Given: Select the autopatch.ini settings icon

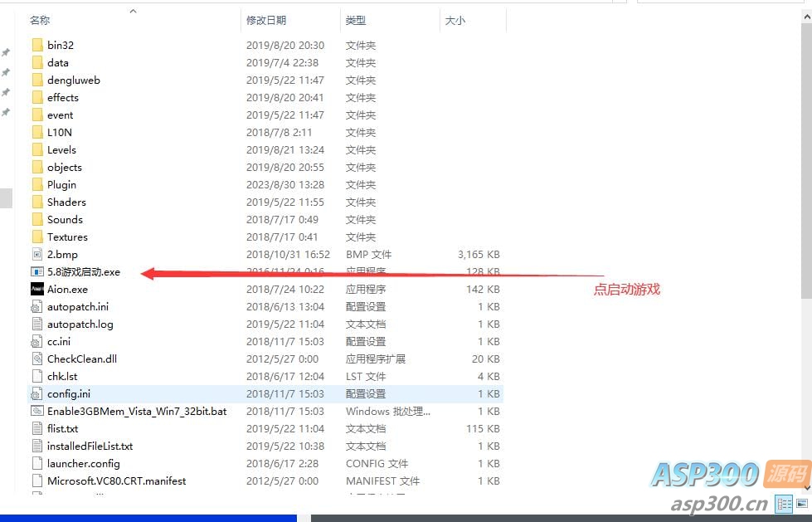Looking at the screenshot, I should (x=37, y=307).
